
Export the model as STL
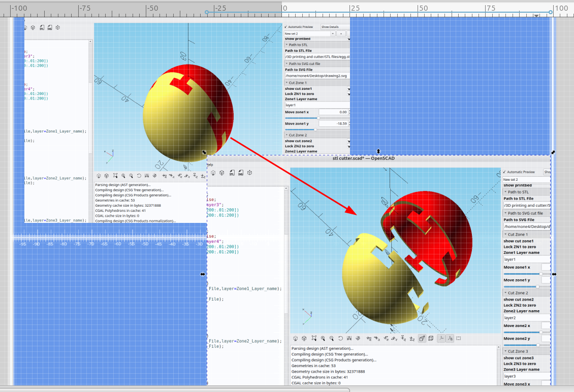(x=232, y=173)
